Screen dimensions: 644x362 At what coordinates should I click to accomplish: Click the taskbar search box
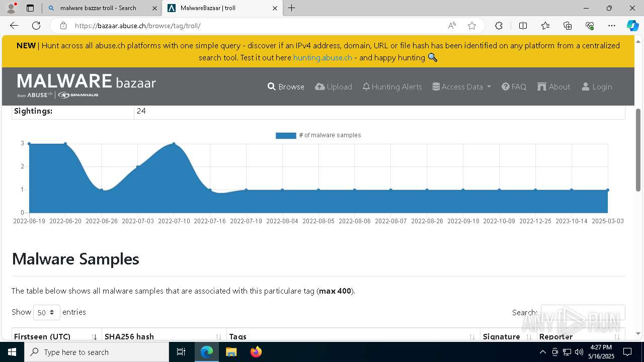[x=97, y=352]
